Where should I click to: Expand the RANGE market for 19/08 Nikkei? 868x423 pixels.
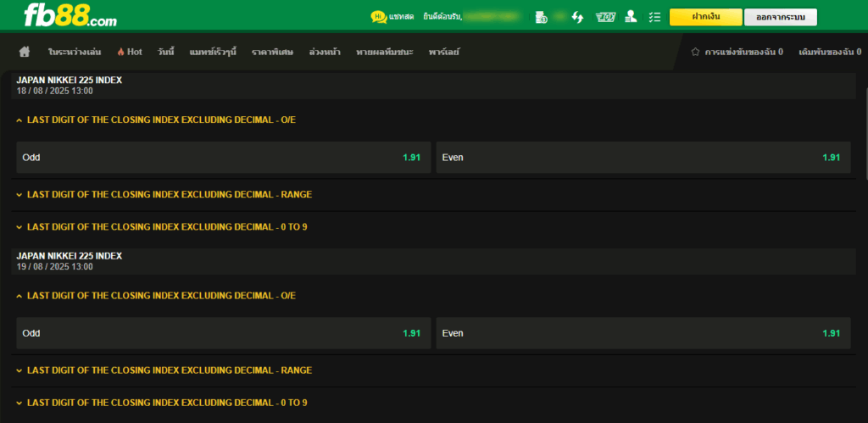[x=164, y=370]
